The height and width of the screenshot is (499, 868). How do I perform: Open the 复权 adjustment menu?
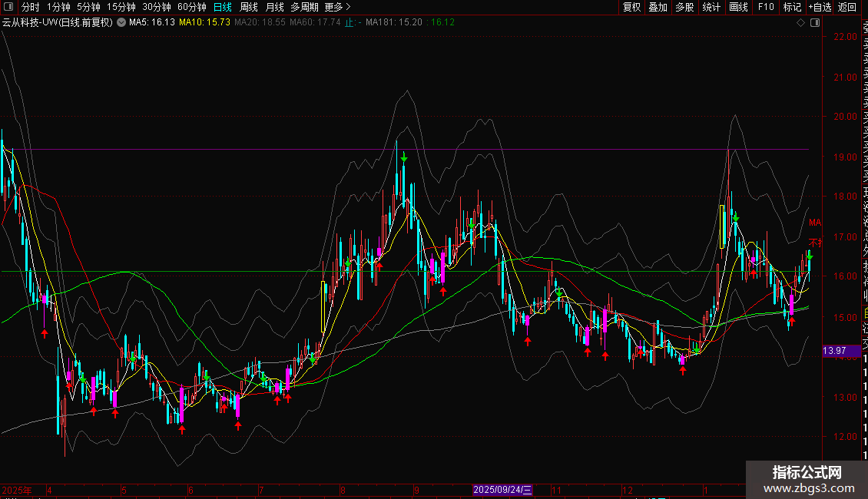(x=631, y=7)
